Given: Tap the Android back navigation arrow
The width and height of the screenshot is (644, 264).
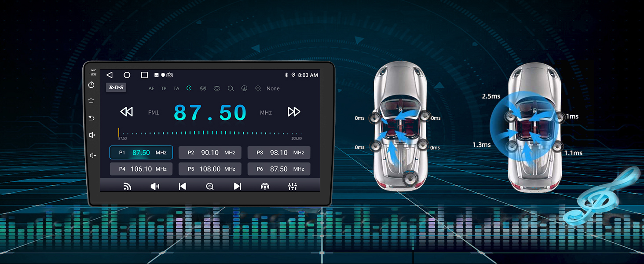Looking at the screenshot, I should [110, 75].
